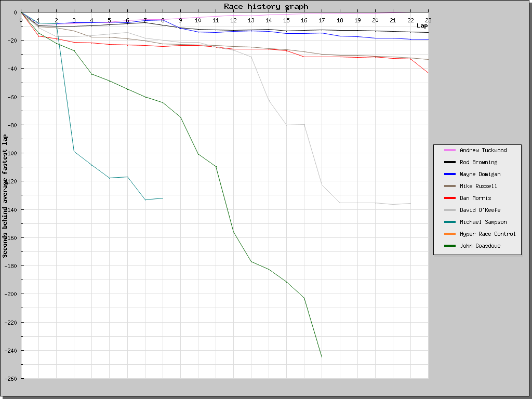Click the red line endpoint at lap 23
Screen dimensions: 532x399
click(428, 73)
